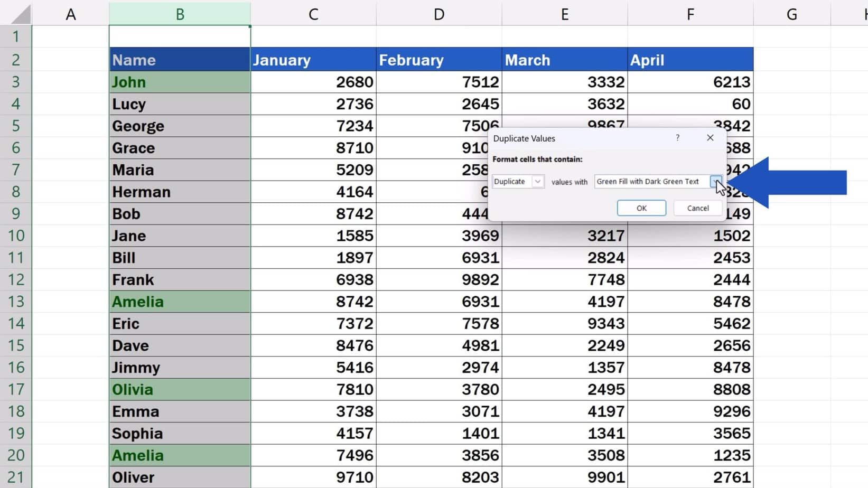Close the Duplicate Values dialog
The height and width of the screenshot is (488, 868).
pyautogui.click(x=710, y=138)
